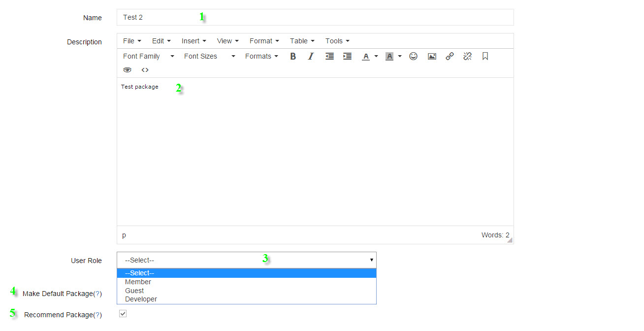Toggle bold formatting in the editor
The image size is (644, 331).
point(293,56)
